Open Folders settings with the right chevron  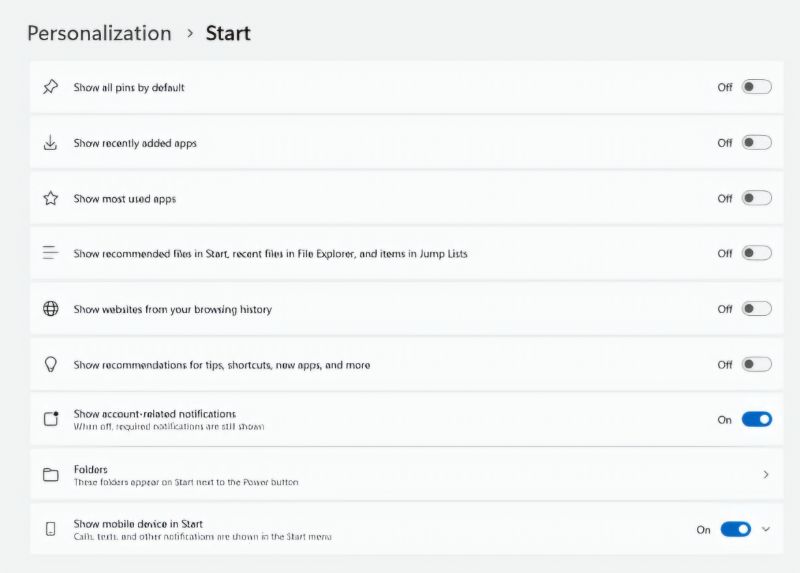point(766,474)
